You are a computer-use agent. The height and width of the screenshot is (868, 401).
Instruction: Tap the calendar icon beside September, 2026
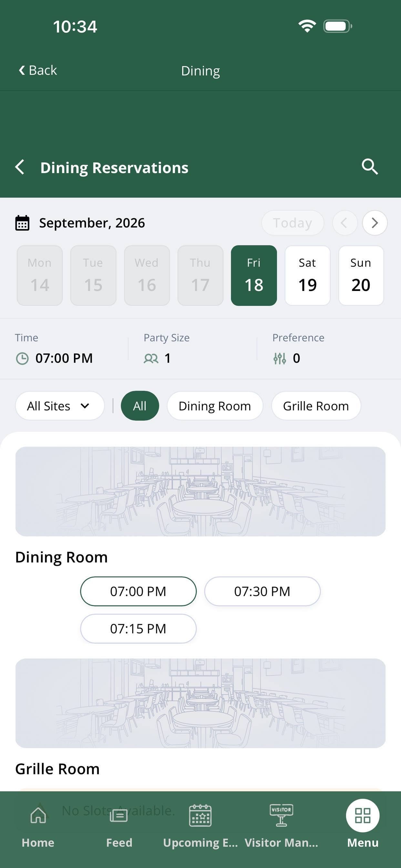pos(23,223)
